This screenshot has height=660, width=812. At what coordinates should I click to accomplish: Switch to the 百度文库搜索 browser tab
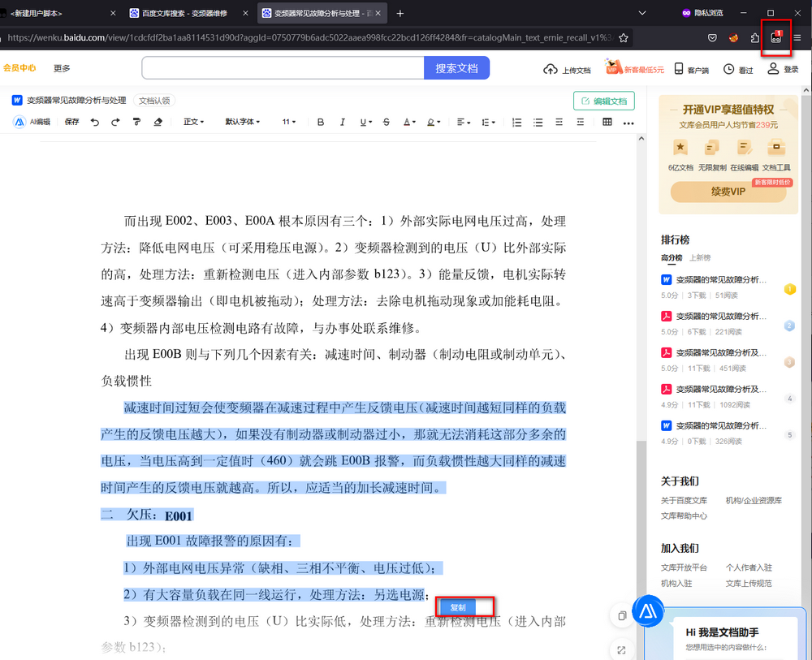pos(185,13)
